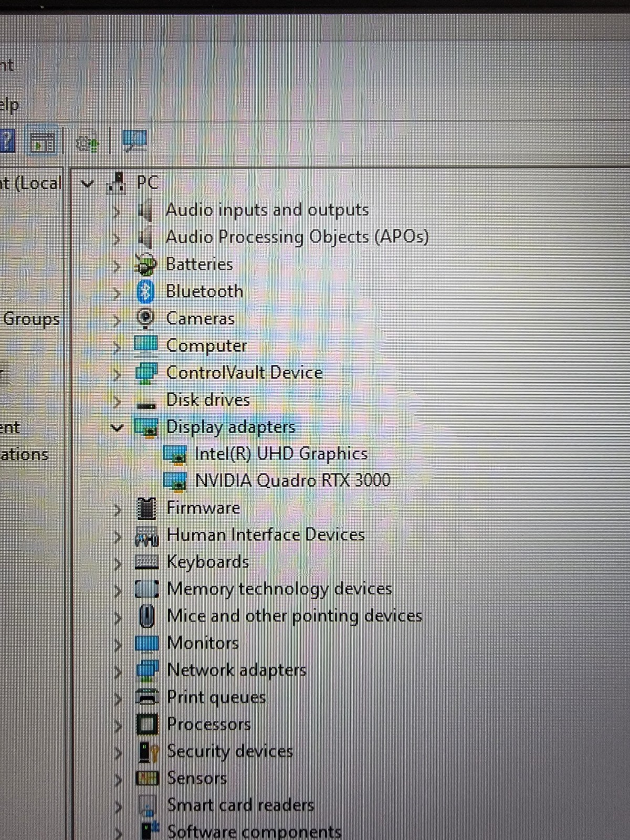Expand the Batteries category arrow
This screenshot has width=630, height=840.
point(117,266)
